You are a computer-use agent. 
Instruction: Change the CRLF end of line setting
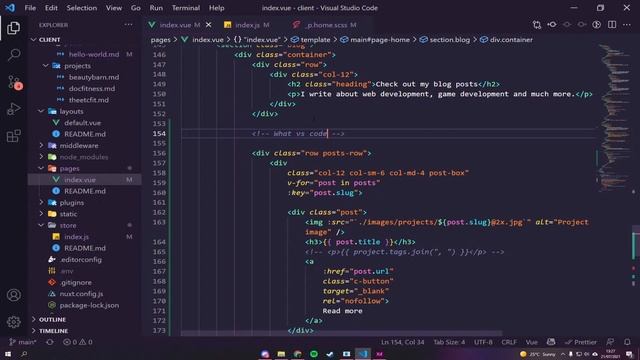[509, 342]
